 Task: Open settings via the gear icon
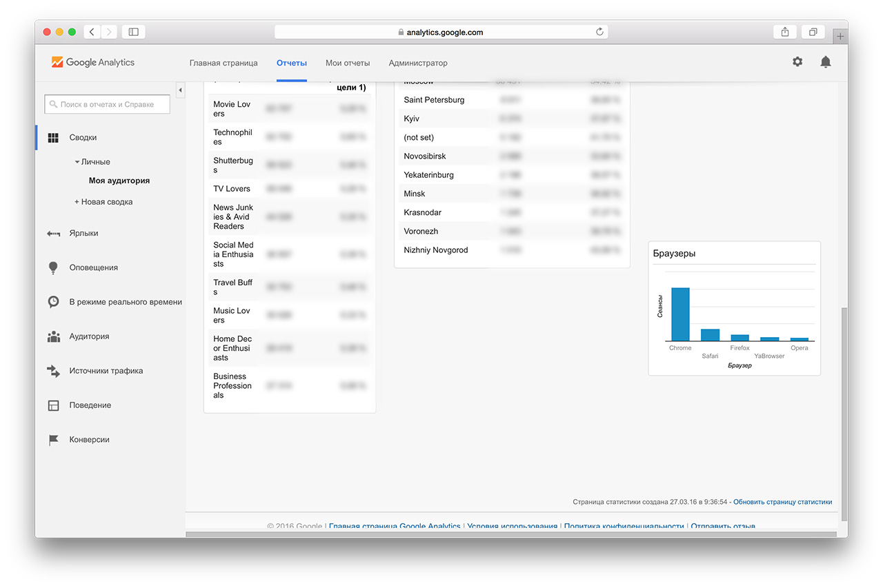797,62
